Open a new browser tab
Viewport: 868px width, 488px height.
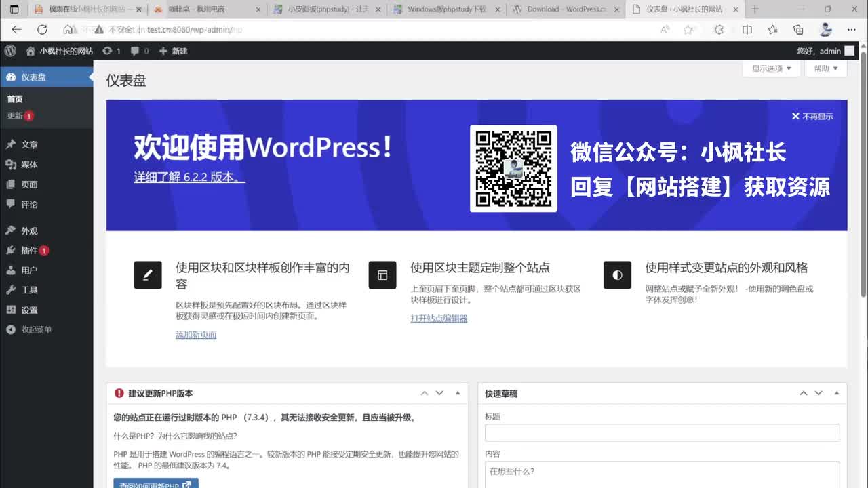click(754, 9)
